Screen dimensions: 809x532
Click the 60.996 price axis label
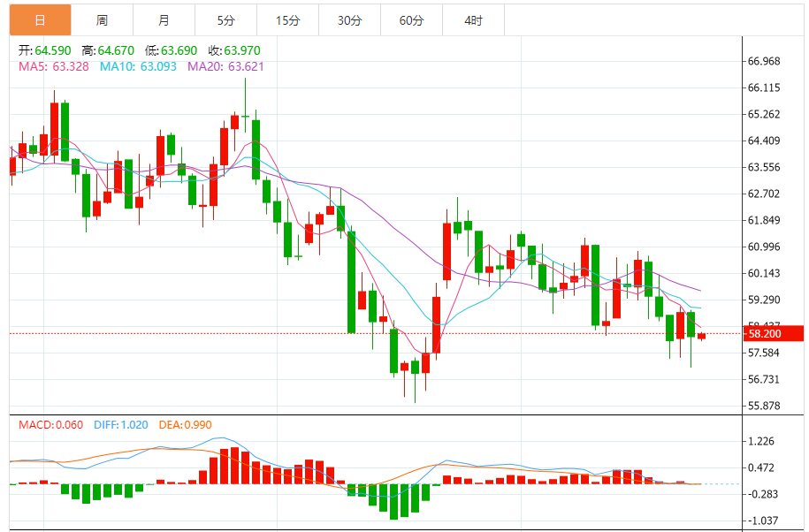point(764,247)
